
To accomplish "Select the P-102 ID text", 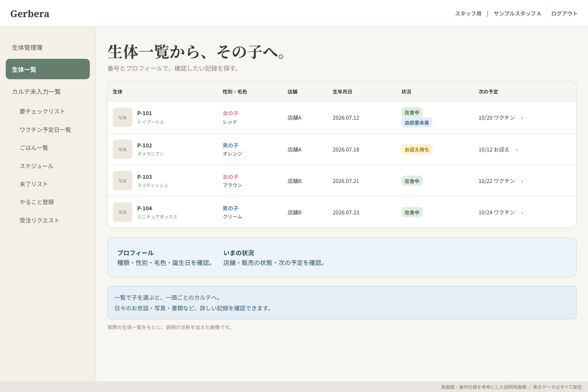I will (145, 145).
